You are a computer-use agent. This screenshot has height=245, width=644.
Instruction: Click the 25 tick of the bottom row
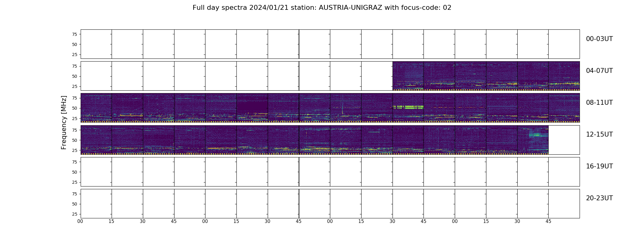point(75,214)
